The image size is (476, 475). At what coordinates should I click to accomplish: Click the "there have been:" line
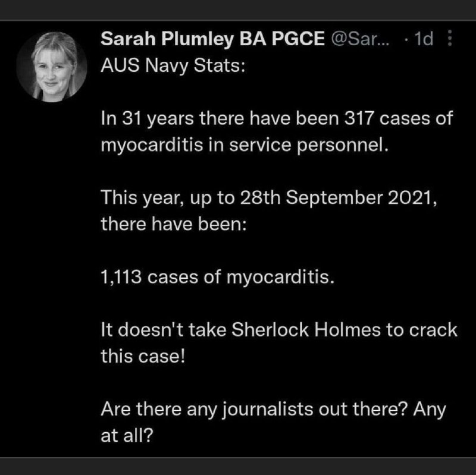click(x=161, y=224)
